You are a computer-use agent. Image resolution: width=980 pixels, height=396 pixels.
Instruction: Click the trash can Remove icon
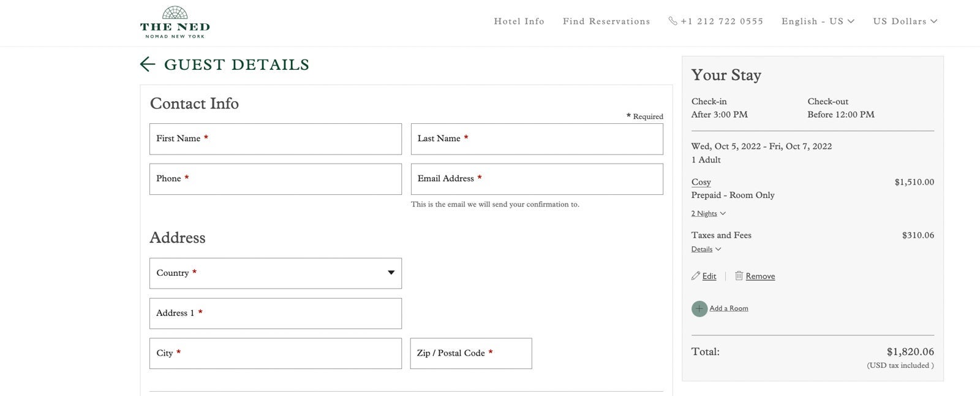click(739, 276)
